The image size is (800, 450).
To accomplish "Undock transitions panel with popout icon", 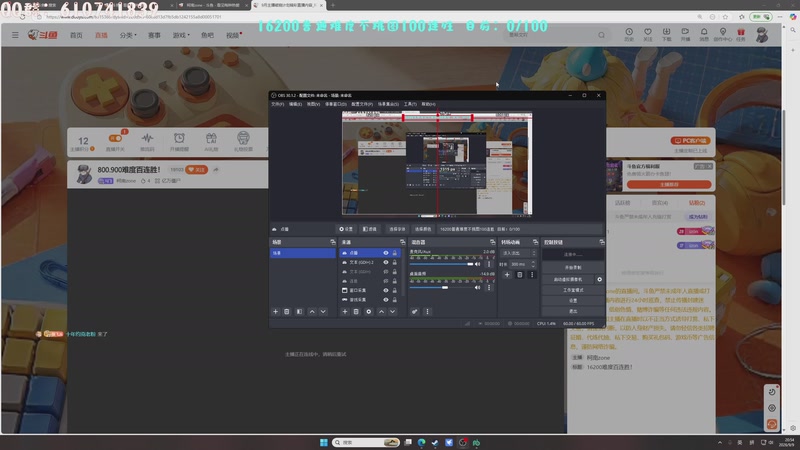I will (x=535, y=242).
